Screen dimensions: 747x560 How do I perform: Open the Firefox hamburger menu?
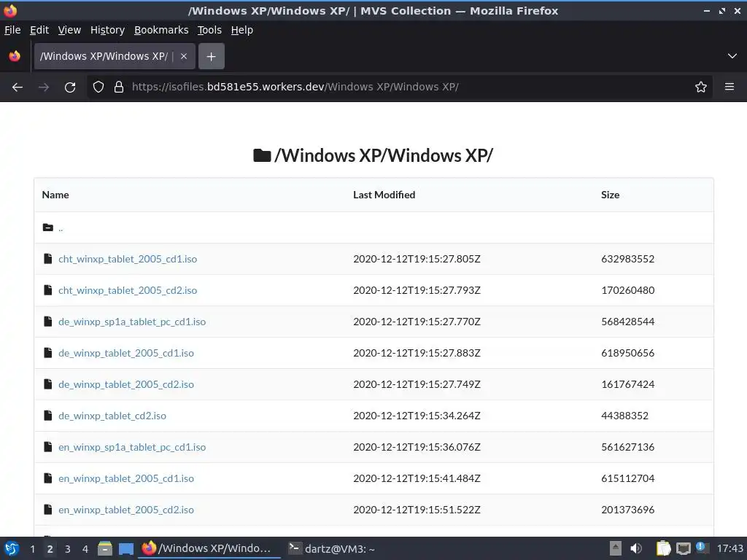click(x=729, y=87)
